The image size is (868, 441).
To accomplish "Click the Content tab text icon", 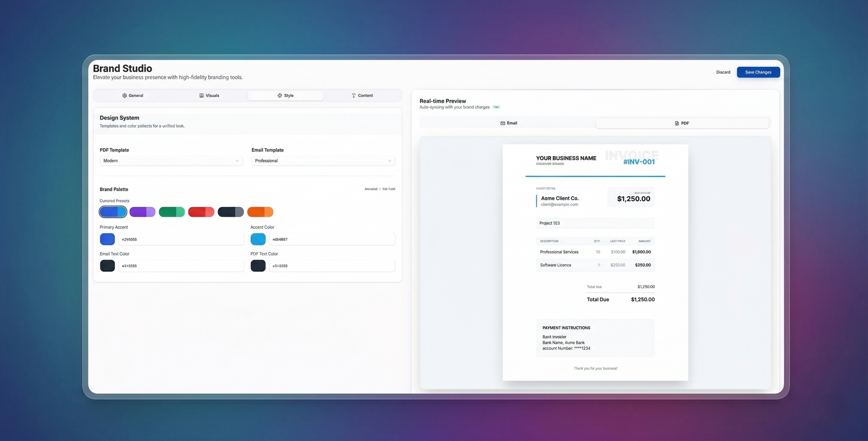I will tap(353, 95).
